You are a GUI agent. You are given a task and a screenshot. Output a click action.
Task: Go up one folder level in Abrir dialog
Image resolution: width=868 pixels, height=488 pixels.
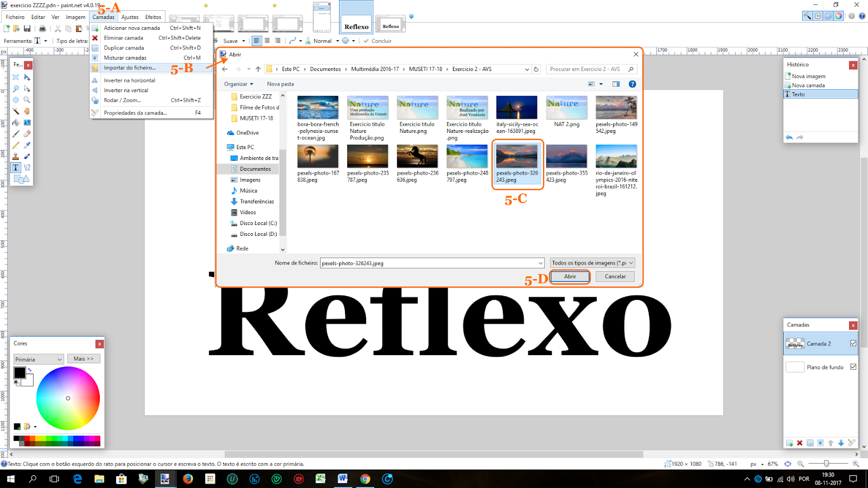tap(258, 69)
